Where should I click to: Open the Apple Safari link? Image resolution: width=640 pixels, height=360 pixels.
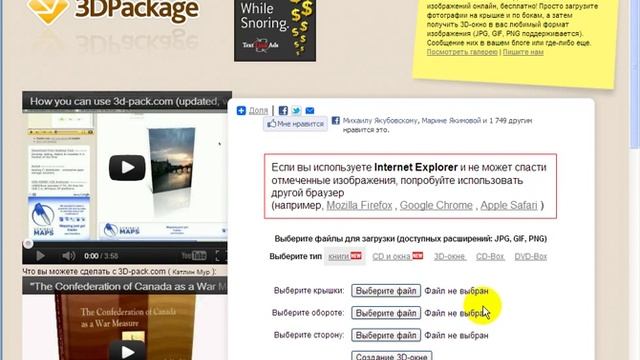pyautogui.click(x=509, y=205)
